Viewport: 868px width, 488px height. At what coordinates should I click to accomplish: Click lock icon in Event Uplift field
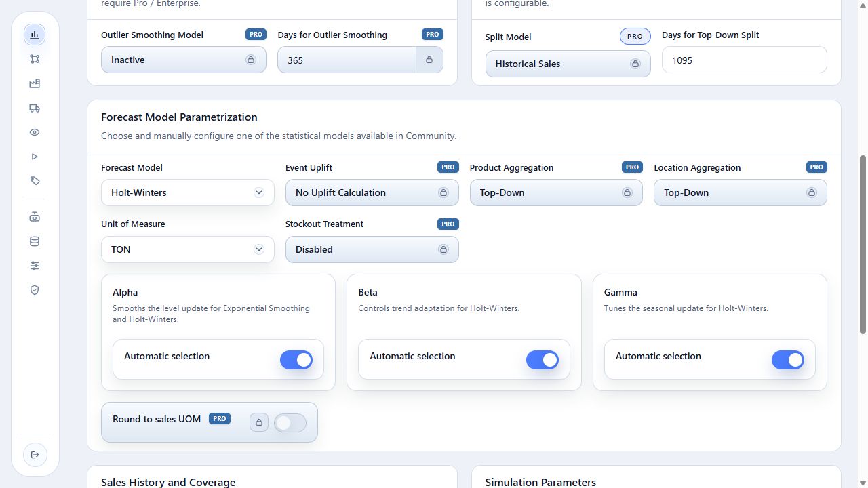pos(443,192)
